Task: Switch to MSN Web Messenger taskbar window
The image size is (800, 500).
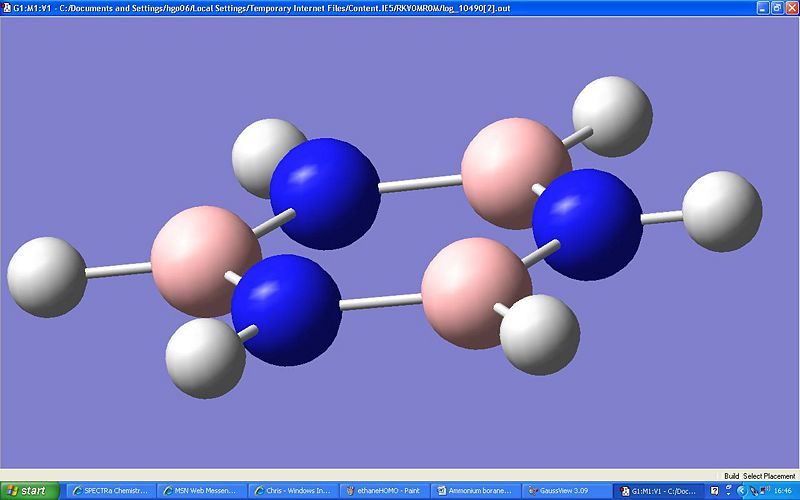Action: pos(202,491)
